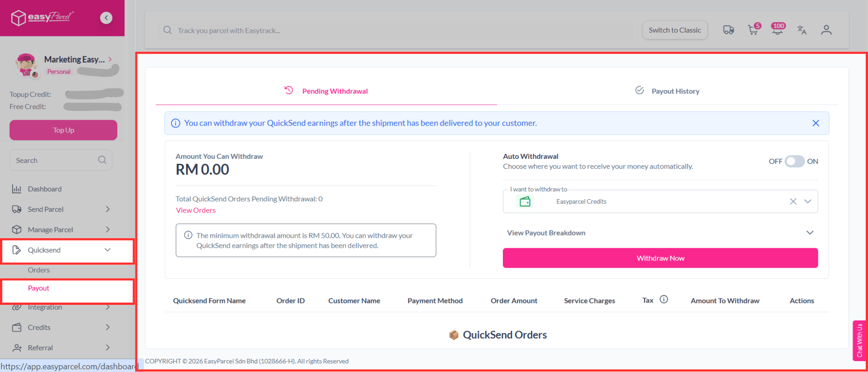
Task: Toggle the Auto Withdrawal switch
Action: (x=794, y=162)
